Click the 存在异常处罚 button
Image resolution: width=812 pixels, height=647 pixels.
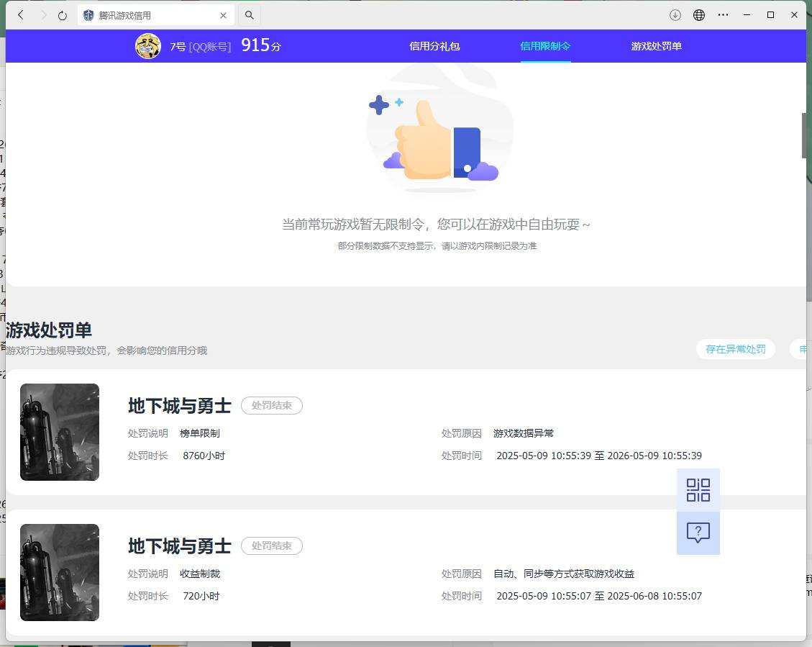pos(735,349)
